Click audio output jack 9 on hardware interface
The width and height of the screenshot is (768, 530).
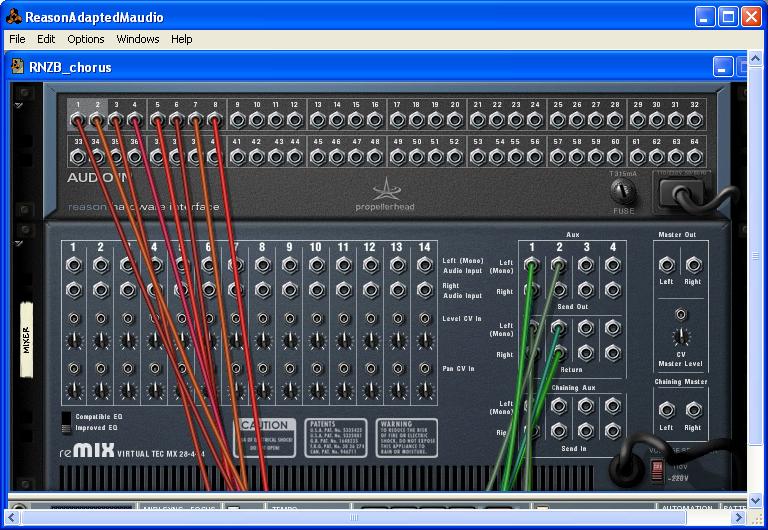coord(238,120)
